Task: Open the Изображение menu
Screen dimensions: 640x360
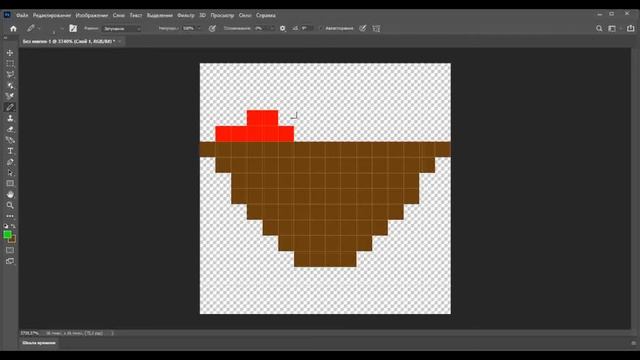Action: [92, 16]
